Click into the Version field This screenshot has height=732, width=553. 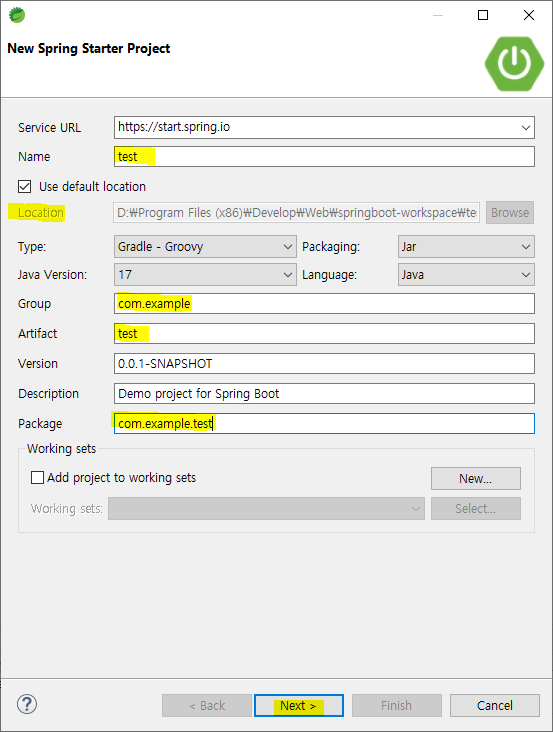(x=324, y=363)
